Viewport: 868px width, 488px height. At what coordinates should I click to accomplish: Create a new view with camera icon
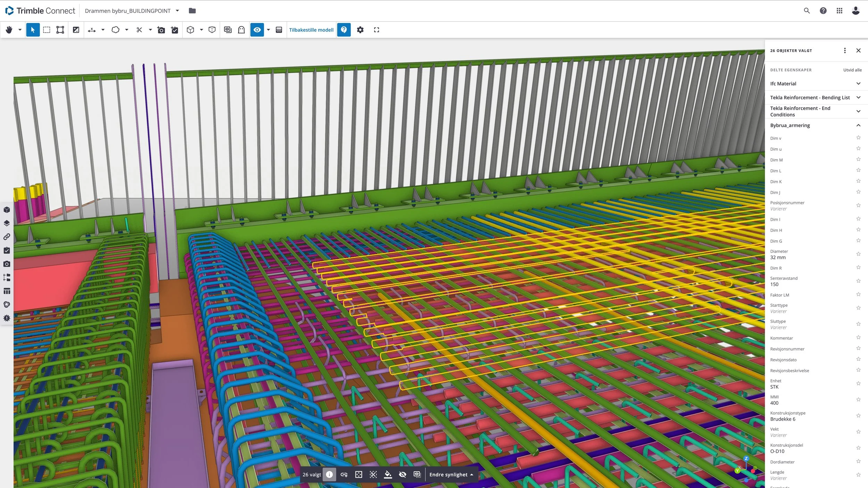[x=161, y=30]
